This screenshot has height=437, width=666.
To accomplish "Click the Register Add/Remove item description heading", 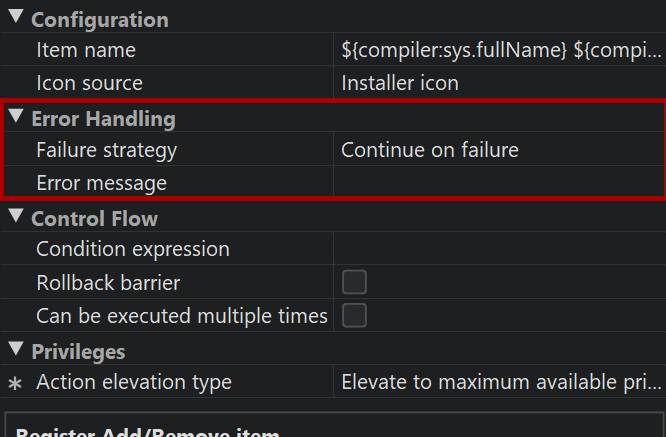I will click(x=150, y=430).
